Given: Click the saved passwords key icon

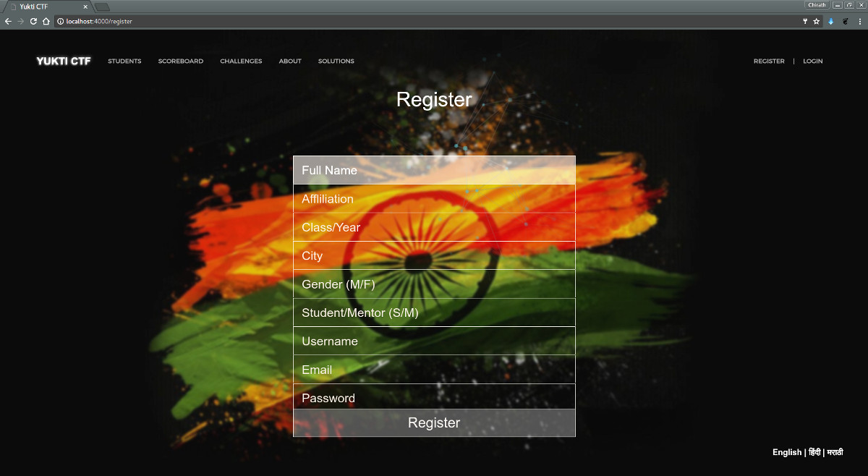Looking at the screenshot, I should point(805,22).
